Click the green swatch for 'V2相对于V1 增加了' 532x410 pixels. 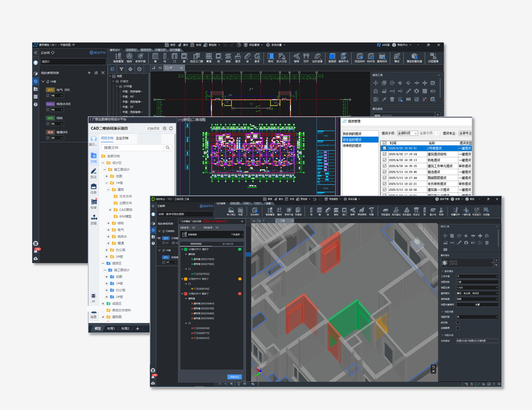click(x=186, y=249)
